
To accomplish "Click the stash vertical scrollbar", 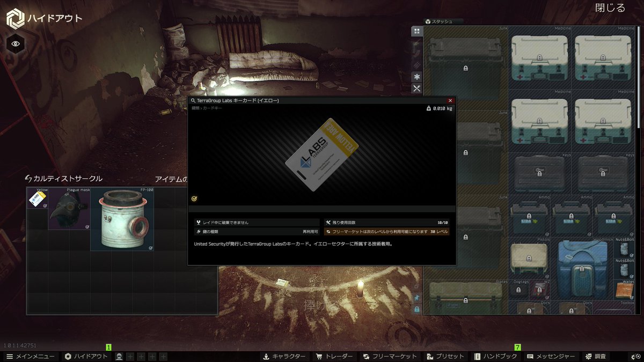I will pos(638,78).
